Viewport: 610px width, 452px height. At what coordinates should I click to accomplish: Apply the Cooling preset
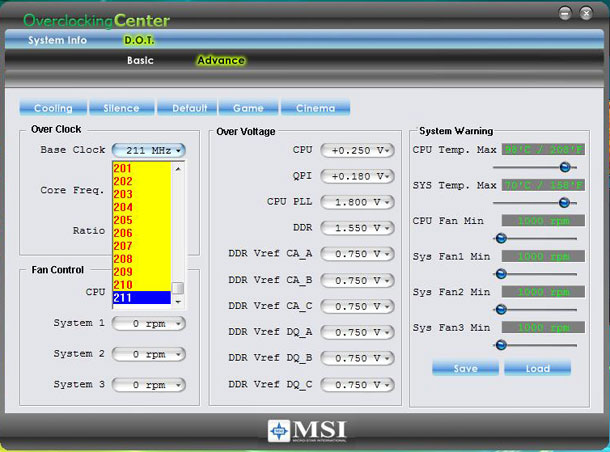[x=53, y=108]
